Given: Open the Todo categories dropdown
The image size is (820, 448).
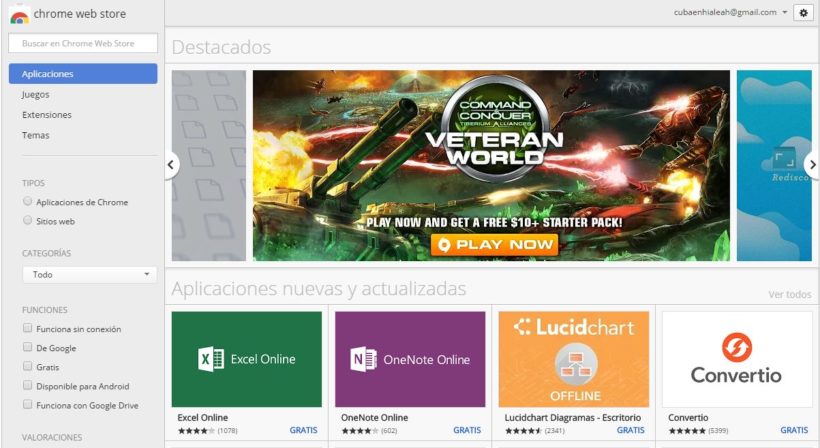Looking at the screenshot, I should pos(89,274).
